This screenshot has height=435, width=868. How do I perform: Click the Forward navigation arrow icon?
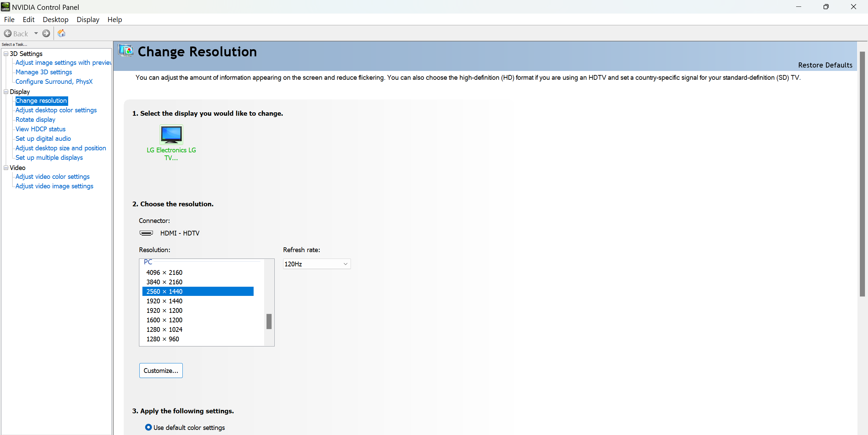(x=46, y=33)
